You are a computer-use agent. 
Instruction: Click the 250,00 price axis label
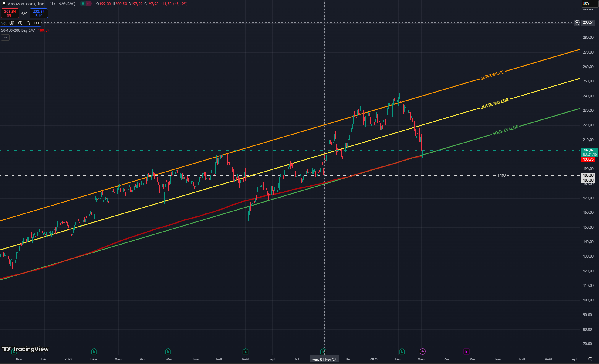click(588, 81)
